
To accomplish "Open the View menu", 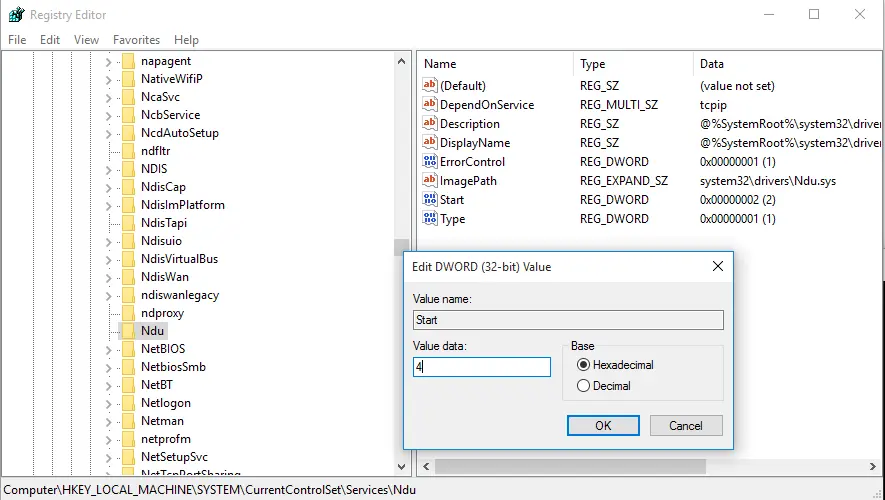I will (x=86, y=40).
